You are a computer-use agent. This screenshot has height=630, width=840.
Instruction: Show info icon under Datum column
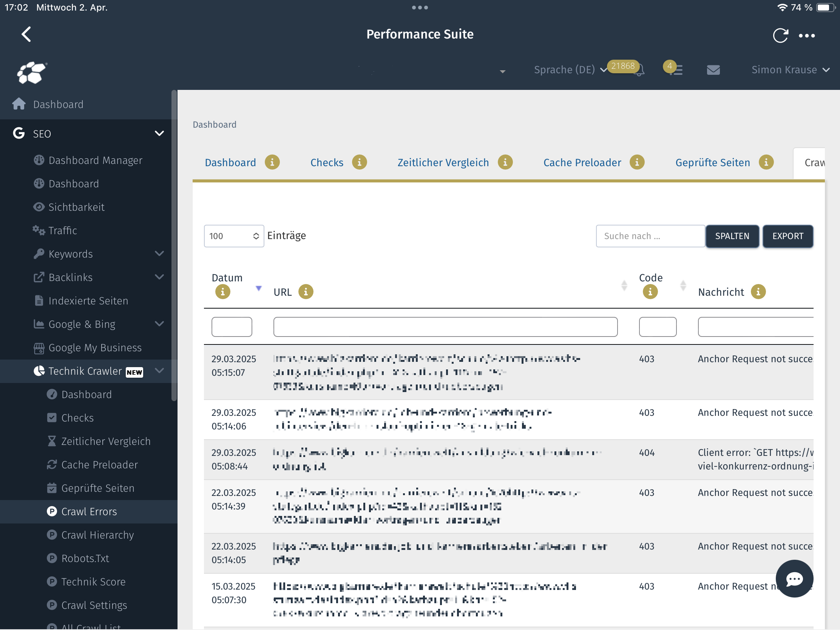click(222, 292)
